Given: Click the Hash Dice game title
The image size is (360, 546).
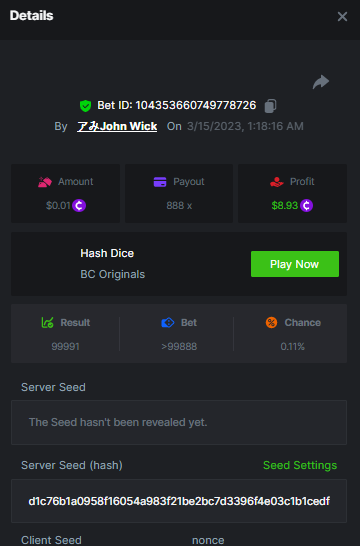Looking at the screenshot, I should [107, 253].
